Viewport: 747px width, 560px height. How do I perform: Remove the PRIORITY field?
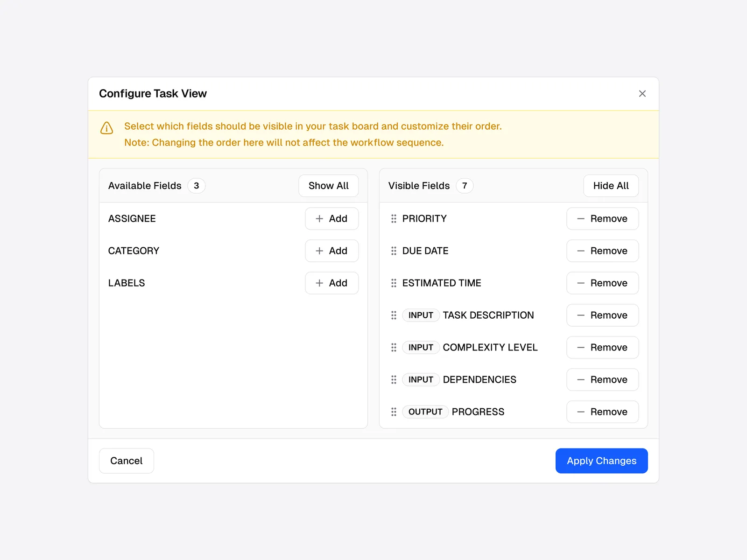[602, 218]
